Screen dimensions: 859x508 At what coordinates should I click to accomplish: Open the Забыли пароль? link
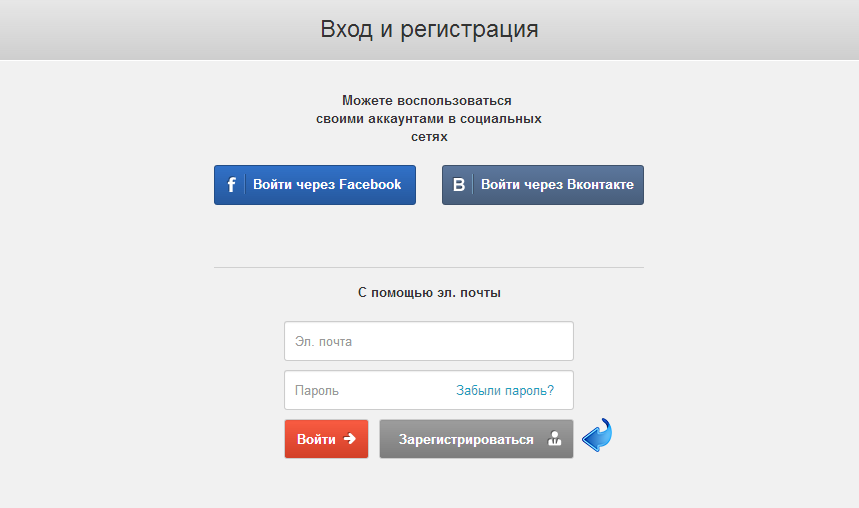click(x=505, y=391)
